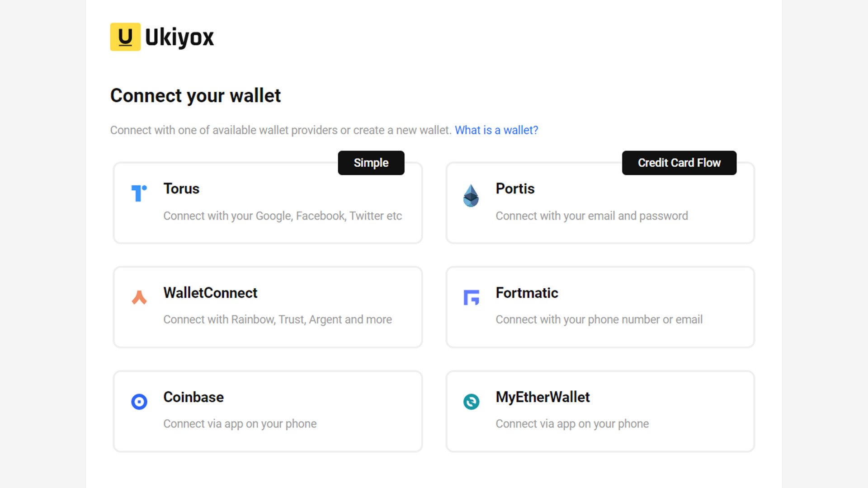This screenshot has width=868, height=488.
Task: Click the Coinbase blue circle icon
Action: click(139, 402)
